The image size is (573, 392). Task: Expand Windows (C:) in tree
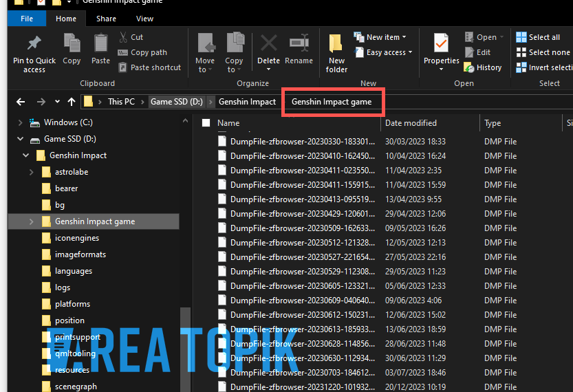[x=20, y=122]
